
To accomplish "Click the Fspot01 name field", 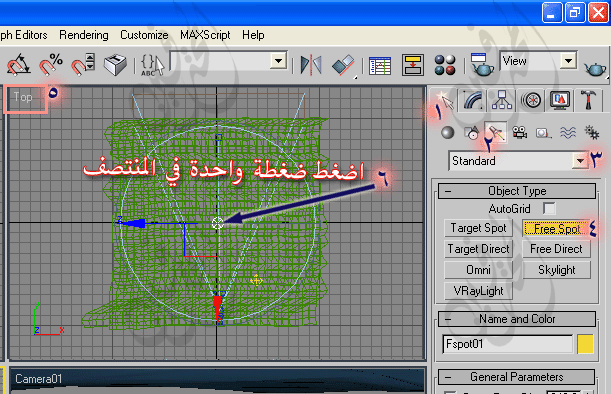I will coord(507,344).
